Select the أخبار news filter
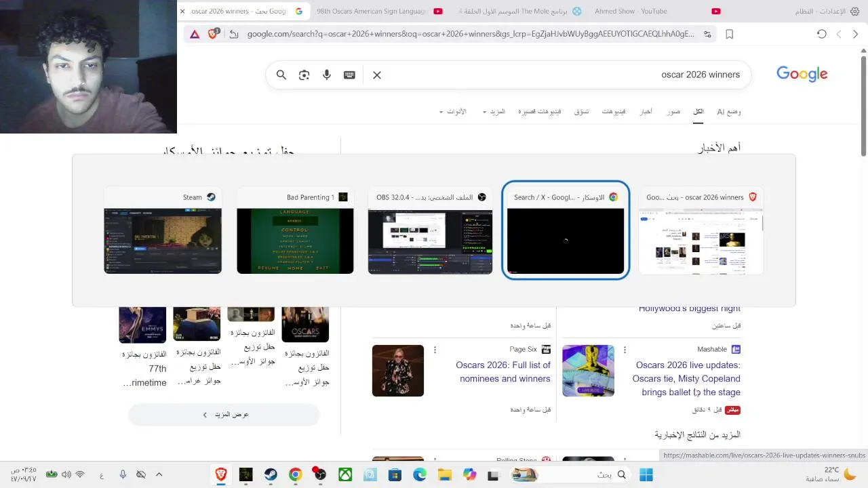The width and height of the screenshot is (868, 488). pos(646,112)
